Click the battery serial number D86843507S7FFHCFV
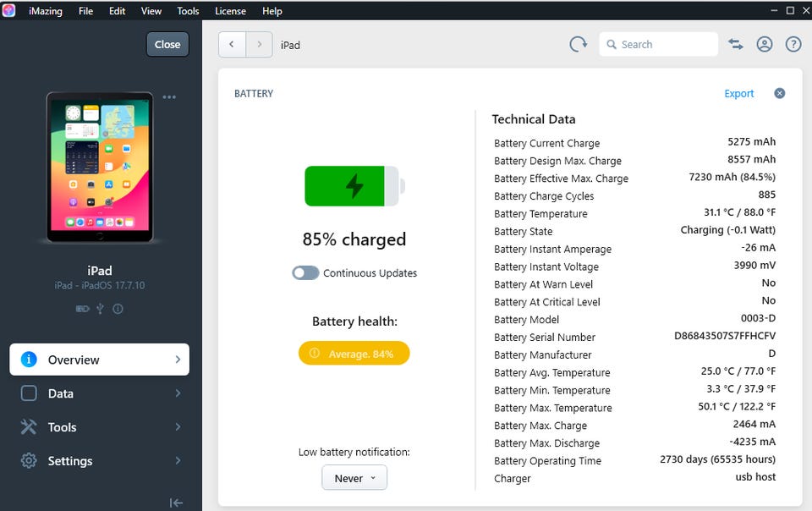Screen dimensions: 812x511 pos(725,336)
